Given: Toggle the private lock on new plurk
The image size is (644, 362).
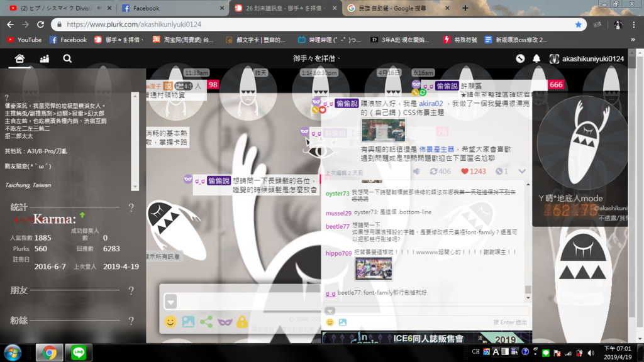Looking at the screenshot, I should 242,321.
